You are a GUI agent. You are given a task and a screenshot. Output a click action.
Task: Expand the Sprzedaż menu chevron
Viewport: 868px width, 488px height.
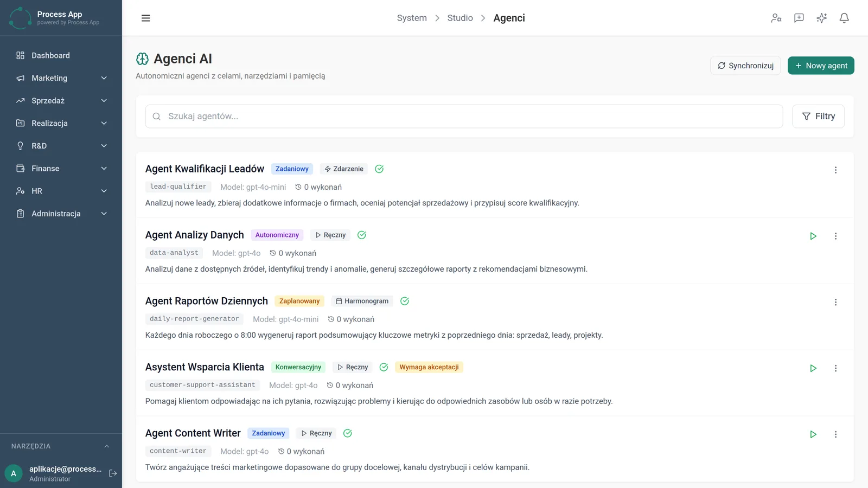click(104, 101)
